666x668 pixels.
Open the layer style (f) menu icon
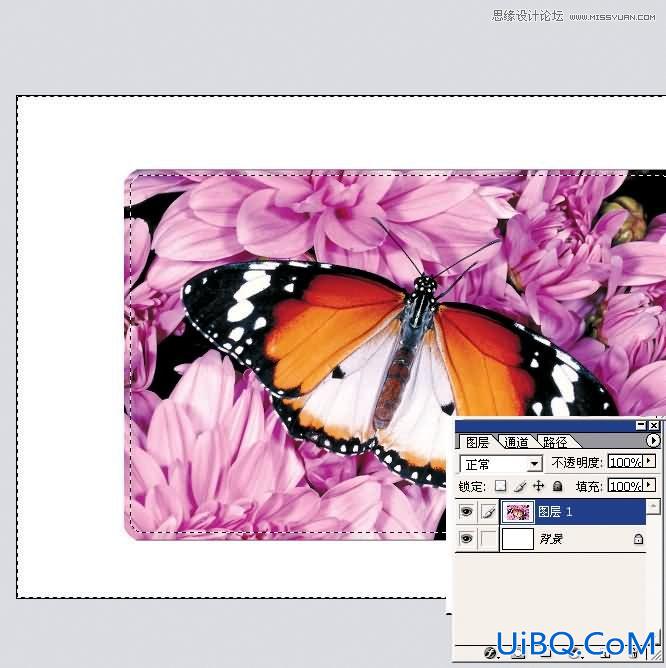[490, 652]
